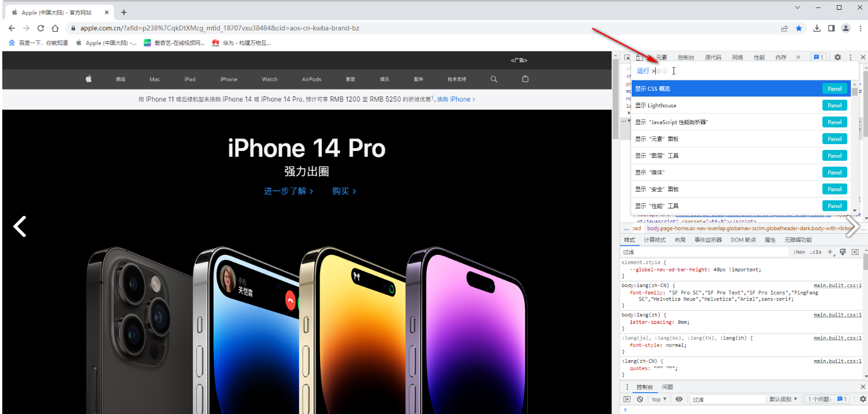Open the top context dropdown
The height and width of the screenshot is (414, 868).
click(x=659, y=399)
